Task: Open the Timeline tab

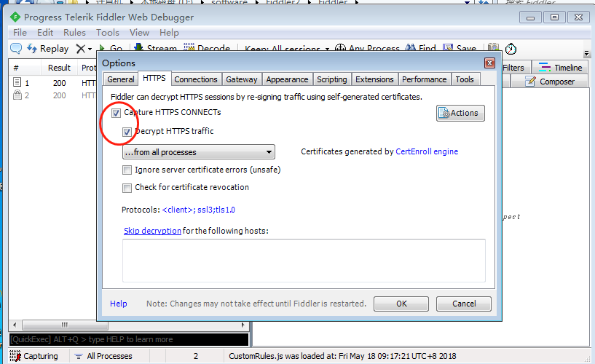Action: point(561,68)
